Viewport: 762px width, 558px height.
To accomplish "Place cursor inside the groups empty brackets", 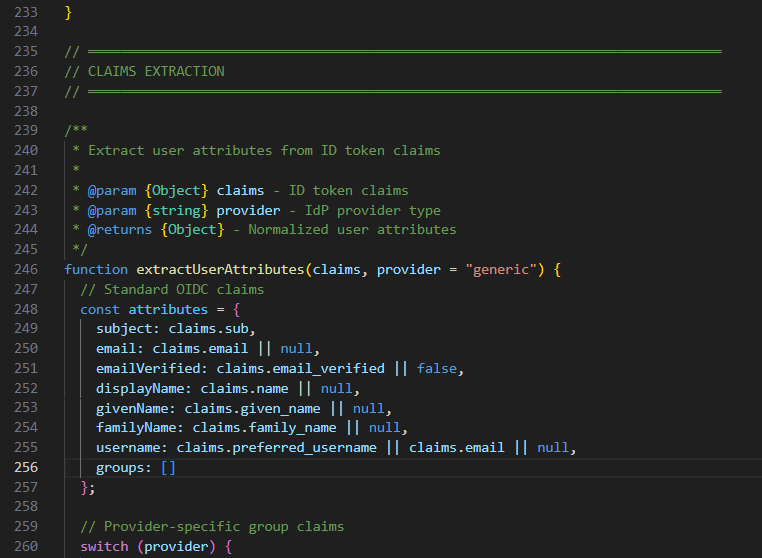I will 168,468.
